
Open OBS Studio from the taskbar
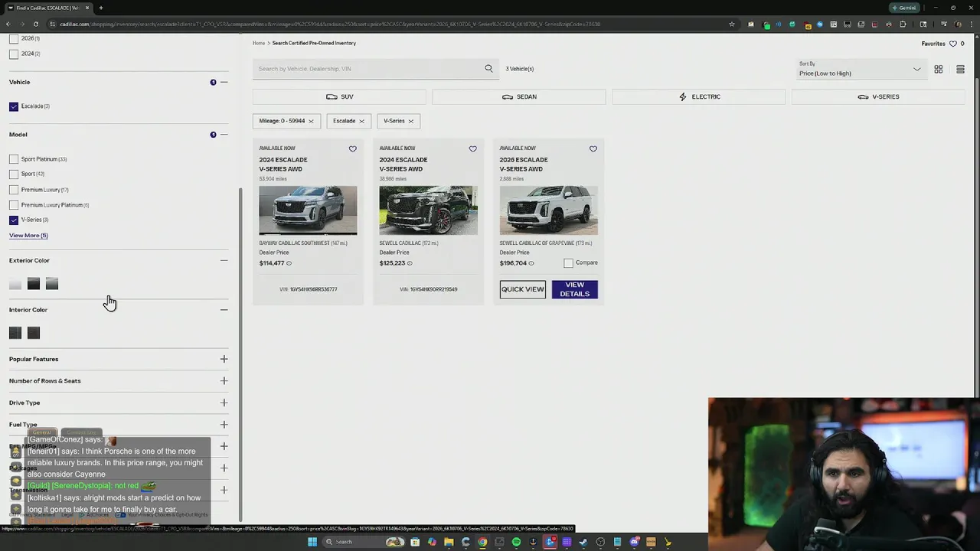point(600,542)
